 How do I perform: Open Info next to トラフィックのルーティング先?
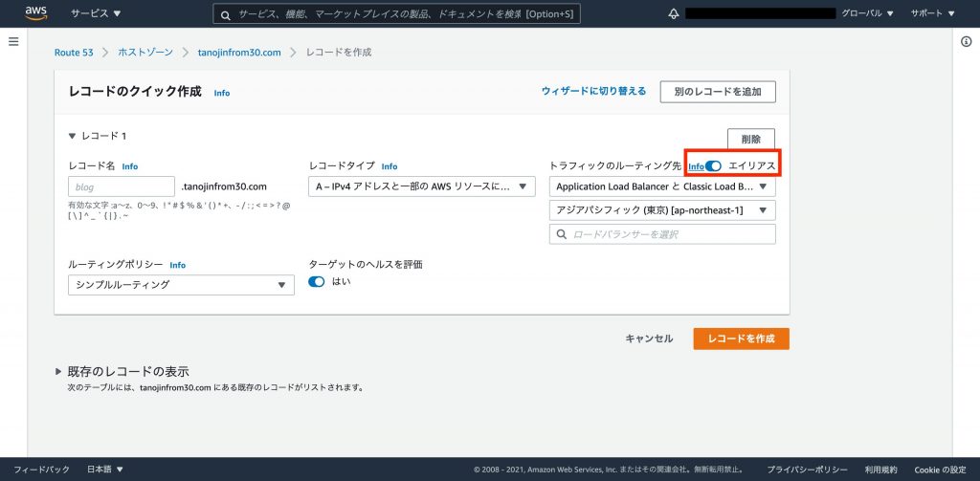coord(696,166)
